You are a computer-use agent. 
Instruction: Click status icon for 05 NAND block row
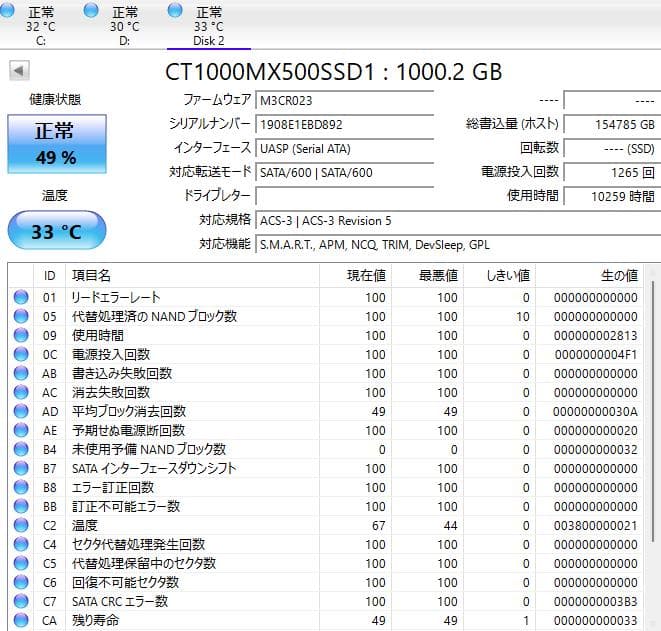point(21,316)
